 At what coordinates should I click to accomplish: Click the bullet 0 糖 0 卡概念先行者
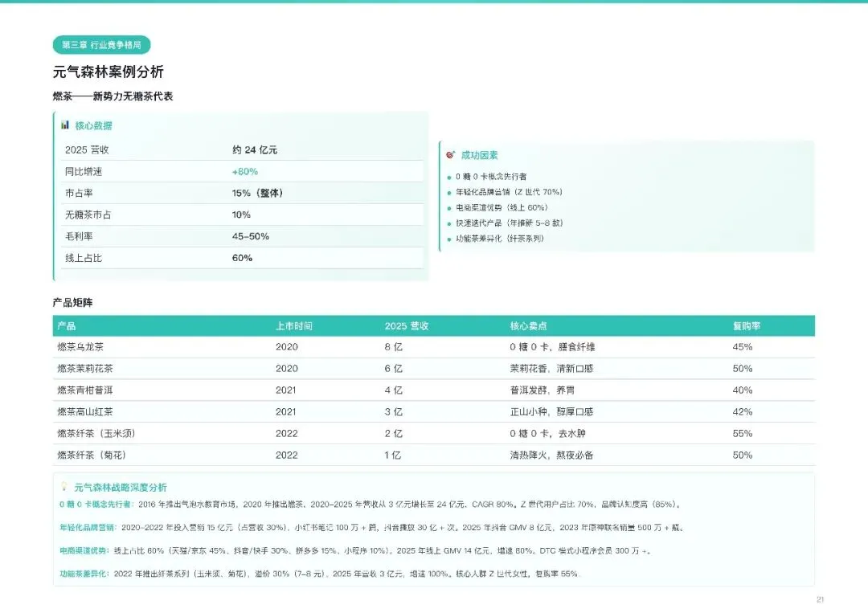tap(491, 177)
